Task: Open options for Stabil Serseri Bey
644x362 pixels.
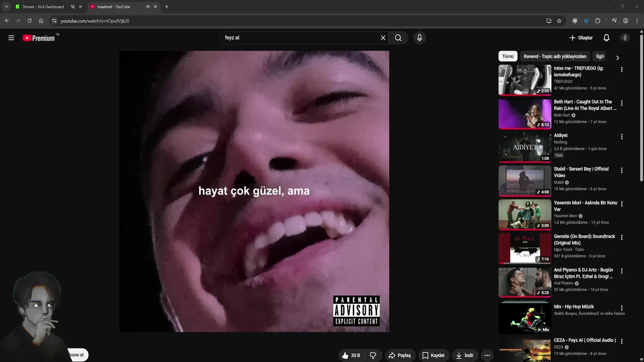Action: pos(621,170)
